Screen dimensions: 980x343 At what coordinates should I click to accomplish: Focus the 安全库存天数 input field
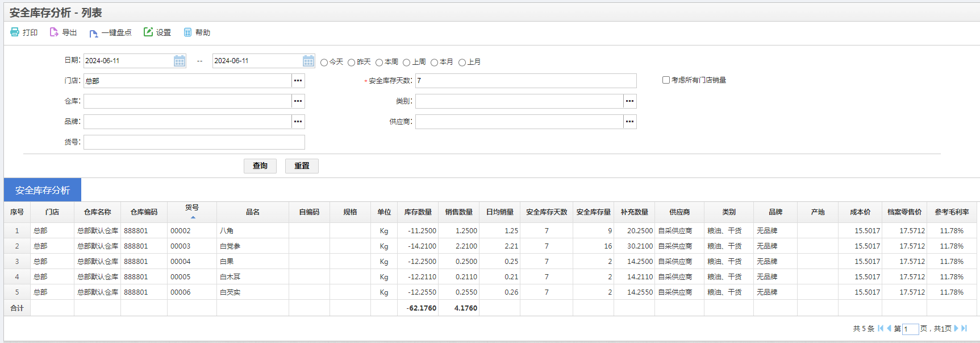point(526,81)
